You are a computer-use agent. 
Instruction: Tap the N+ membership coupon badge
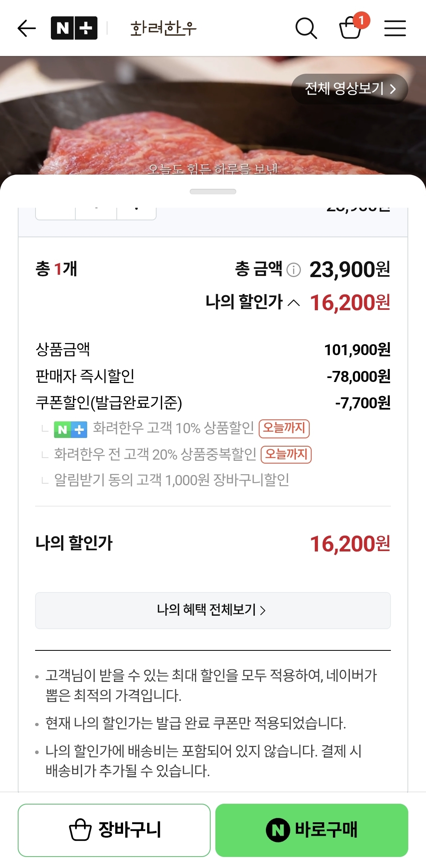pos(70,429)
